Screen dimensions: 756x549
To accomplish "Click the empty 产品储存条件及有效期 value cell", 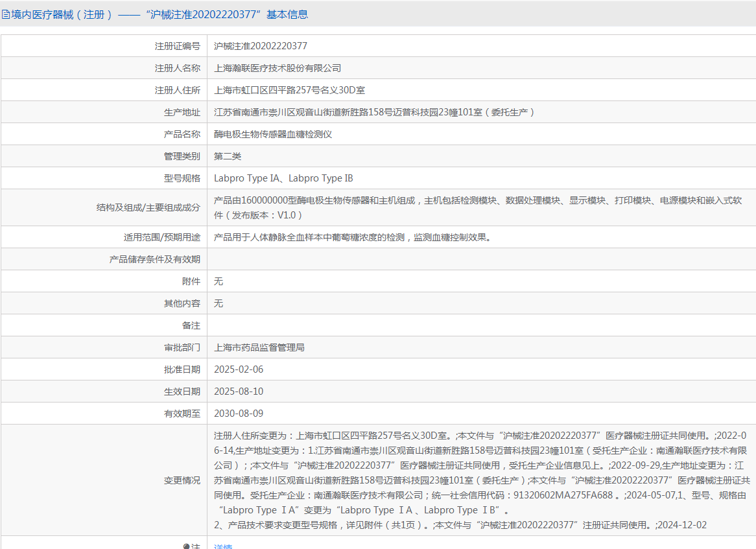I will [x=481, y=259].
